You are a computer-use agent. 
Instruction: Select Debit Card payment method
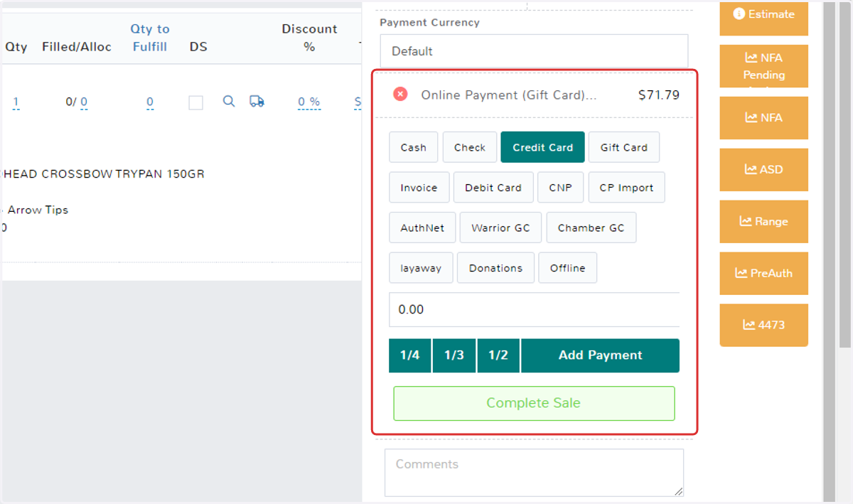(x=493, y=188)
